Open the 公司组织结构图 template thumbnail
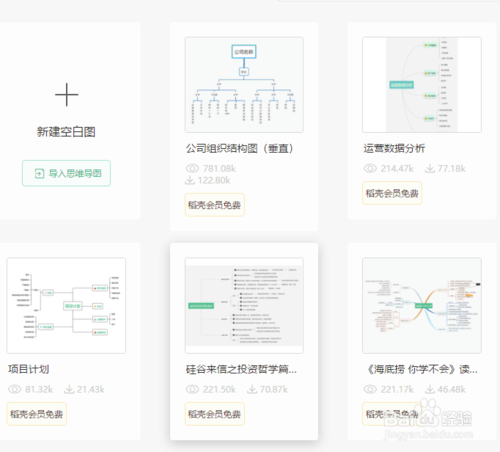 point(244,85)
